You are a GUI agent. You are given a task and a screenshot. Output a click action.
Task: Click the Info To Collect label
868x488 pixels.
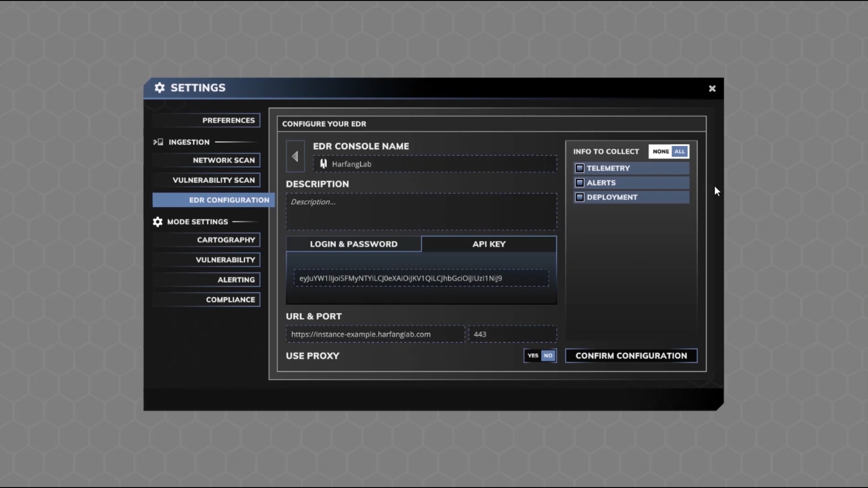(606, 151)
